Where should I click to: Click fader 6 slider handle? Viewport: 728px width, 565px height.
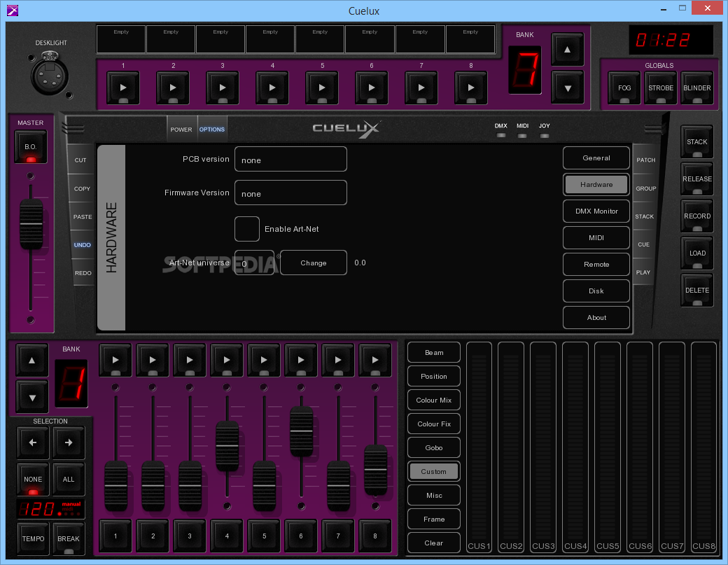pos(301,431)
